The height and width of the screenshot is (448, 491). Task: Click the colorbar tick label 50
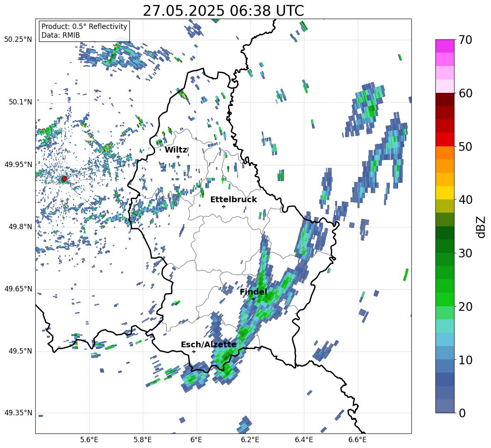coord(466,146)
